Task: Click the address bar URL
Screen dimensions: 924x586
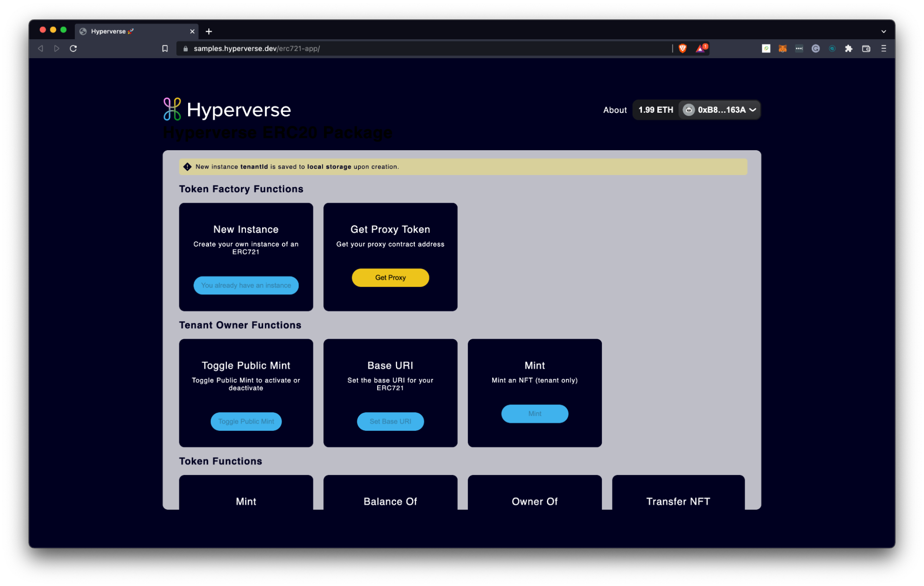Action: pos(257,49)
